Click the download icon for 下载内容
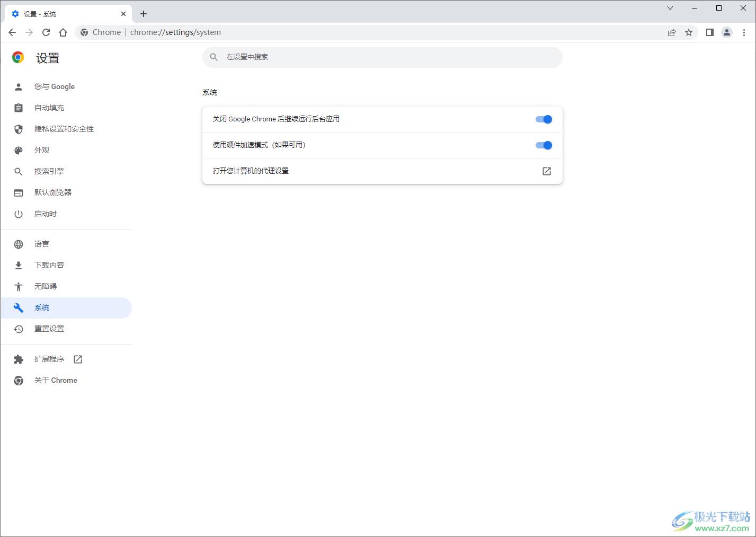The height and width of the screenshot is (537, 756). tap(19, 265)
